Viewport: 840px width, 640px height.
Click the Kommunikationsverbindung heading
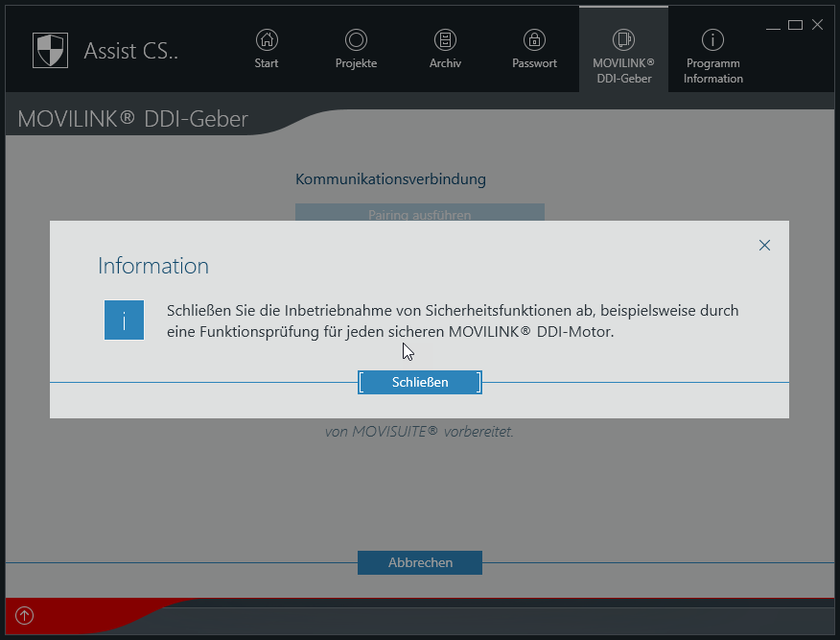point(390,179)
